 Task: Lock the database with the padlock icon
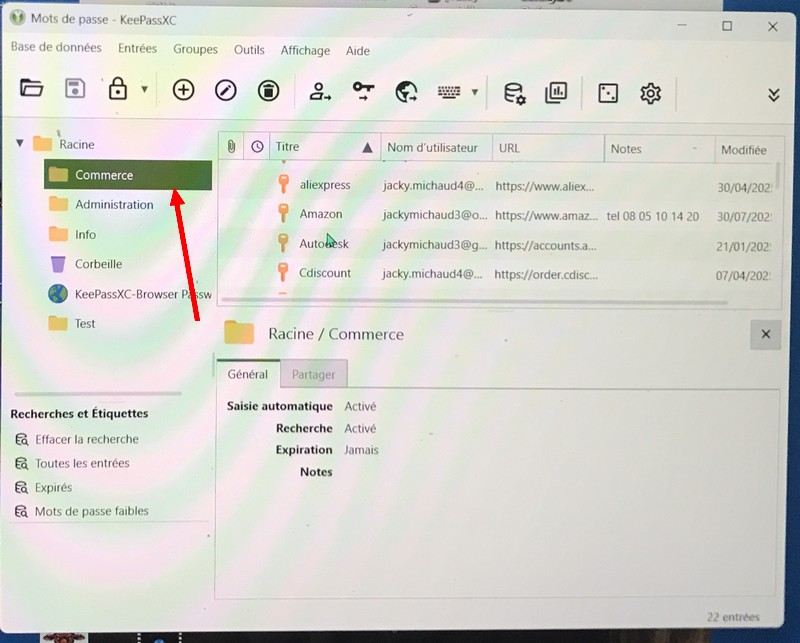click(x=118, y=90)
